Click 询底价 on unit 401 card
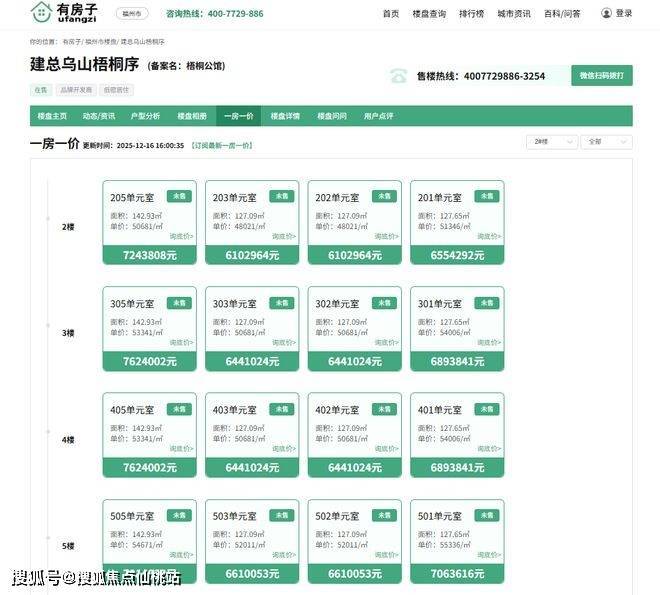 489,449
